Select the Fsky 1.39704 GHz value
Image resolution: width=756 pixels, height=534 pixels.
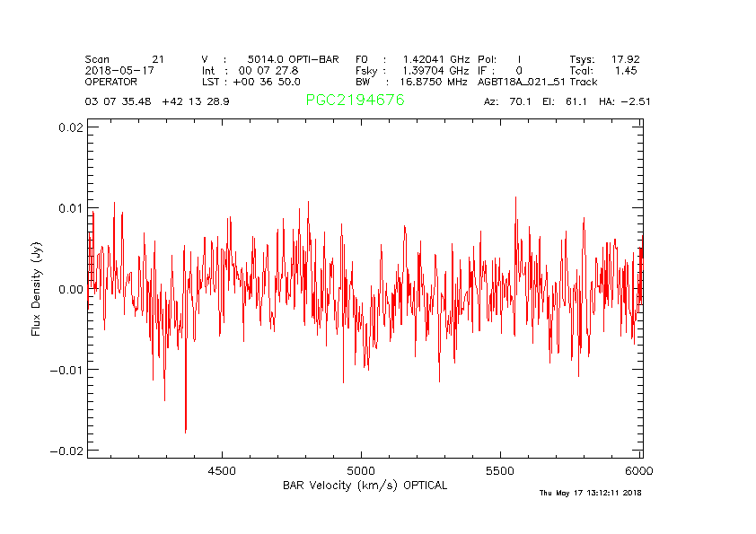pyautogui.click(x=412, y=70)
